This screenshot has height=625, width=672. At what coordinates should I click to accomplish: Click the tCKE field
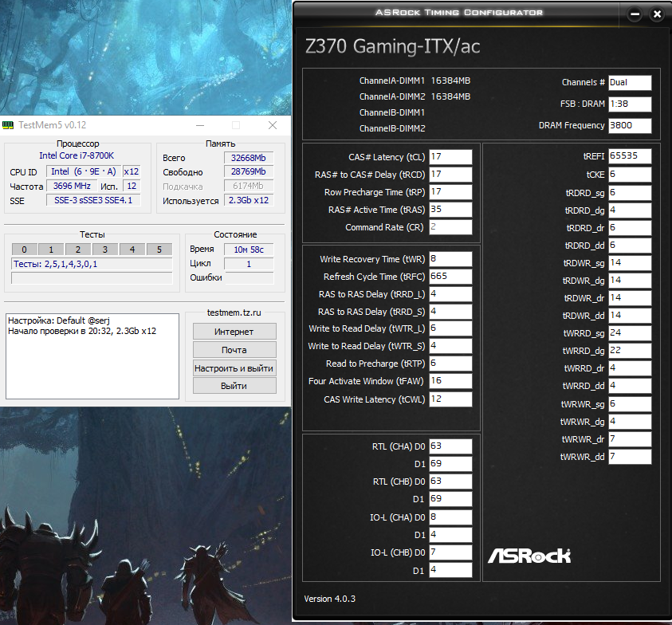[630, 174]
